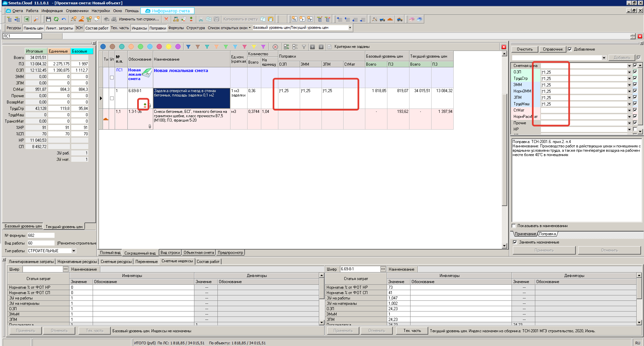
Task: Open the price level combo box dropdown
Action: click(350, 28)
